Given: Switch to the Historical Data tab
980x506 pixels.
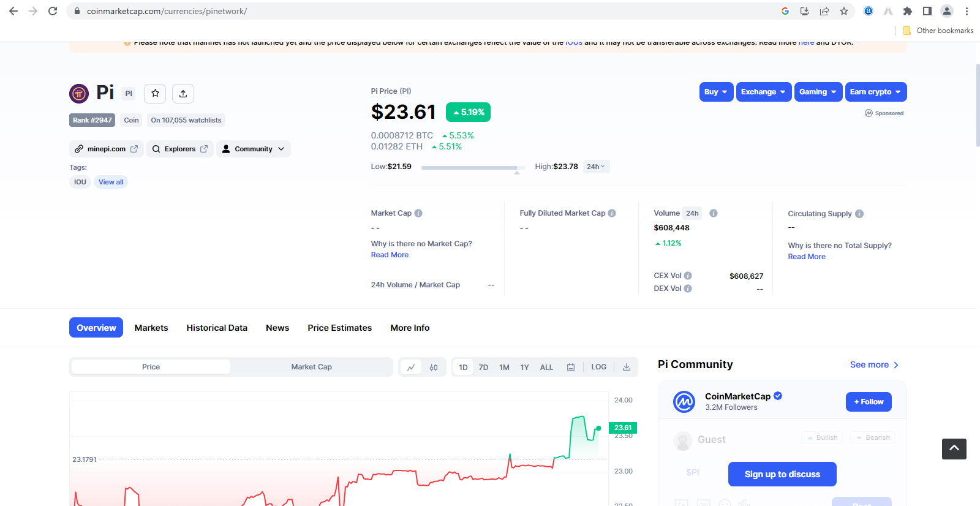Looking at the screenshot, I should click(x=217, y=328).
